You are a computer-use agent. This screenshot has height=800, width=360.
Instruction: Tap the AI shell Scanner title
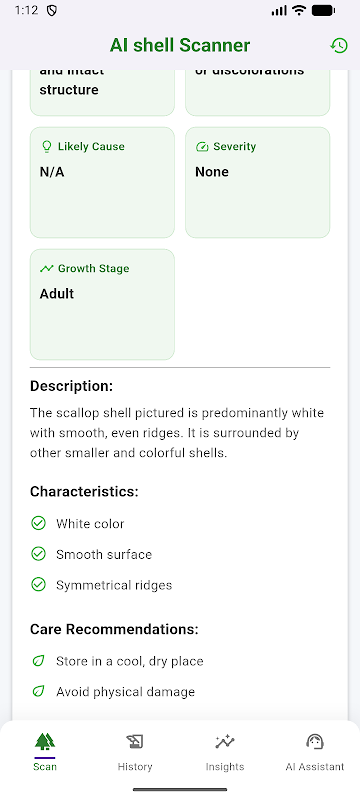tap(180, 45)
